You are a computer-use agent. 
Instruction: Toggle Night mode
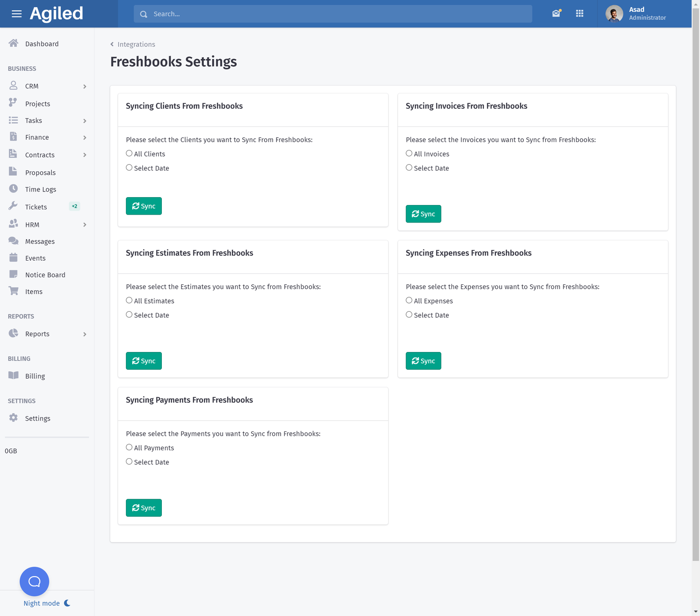click(42, 603)
